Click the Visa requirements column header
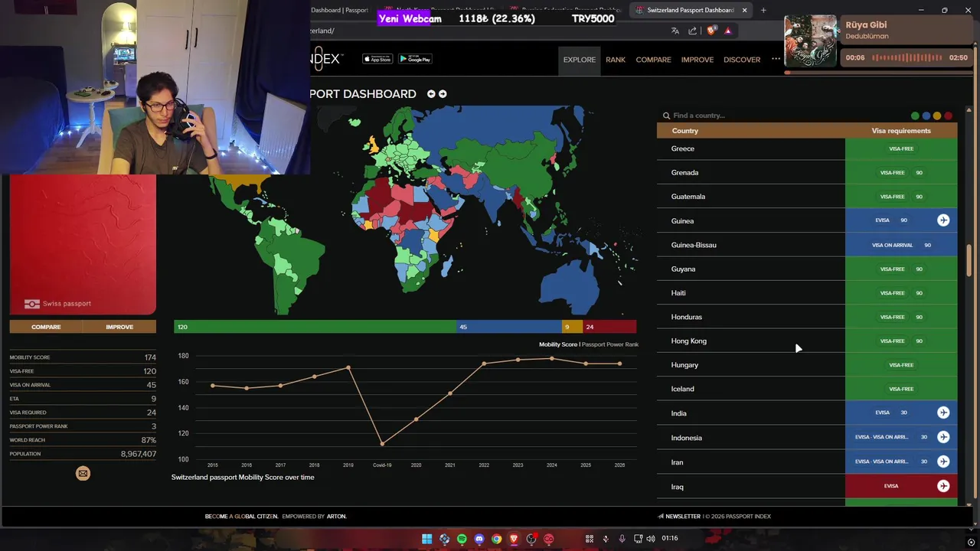This screenshot has height=551, width=980. point(901,131)
